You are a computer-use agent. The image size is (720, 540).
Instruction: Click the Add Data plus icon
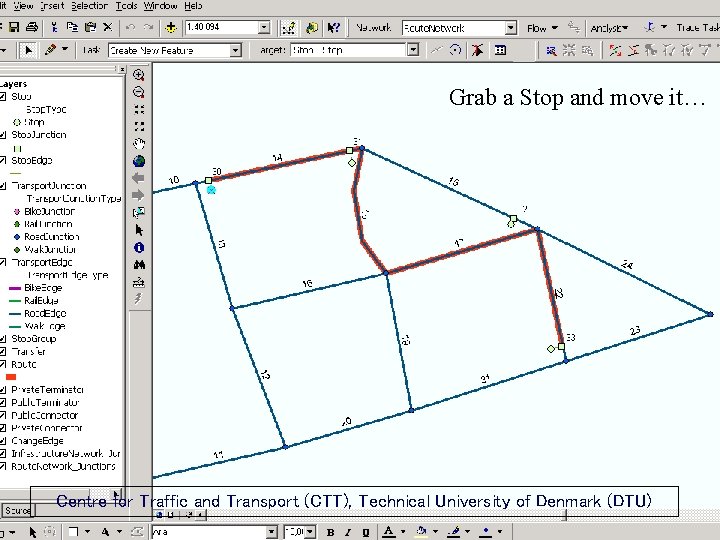pos(171,28)
